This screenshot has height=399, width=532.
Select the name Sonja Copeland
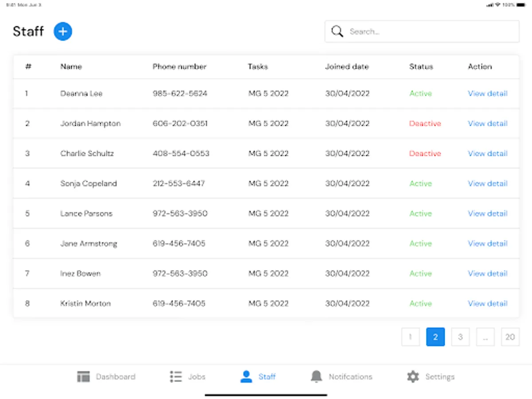pos(89,184)
